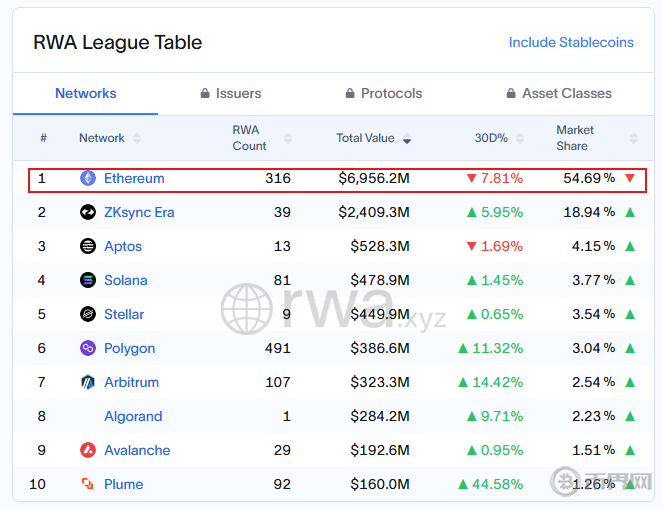Image resolution: width=663 pixels, height=509 pixels.
Task: Switch to the Issuers tab
Action: coord(230,93)
